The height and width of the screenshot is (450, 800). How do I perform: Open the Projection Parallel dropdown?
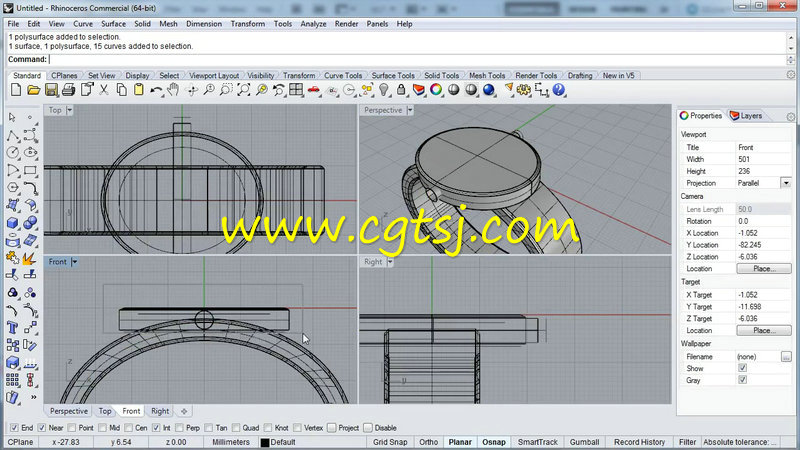click(786, 183)
